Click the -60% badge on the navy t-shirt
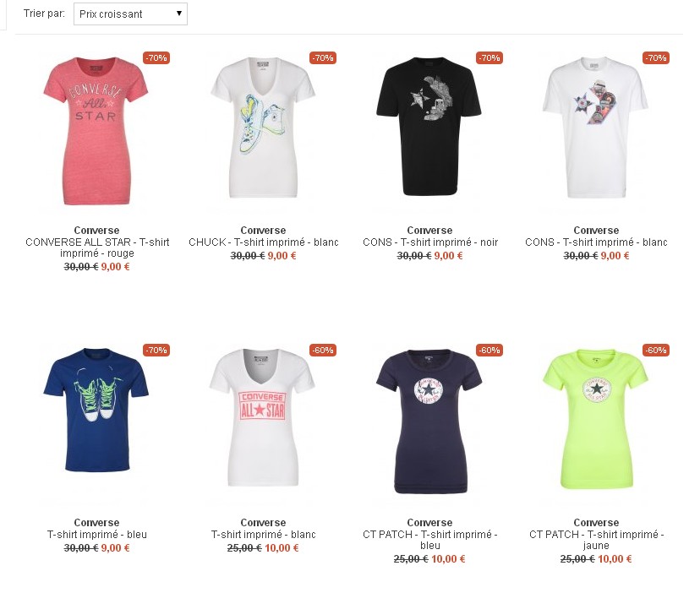 pyautogui.click(x=489, y=351)
